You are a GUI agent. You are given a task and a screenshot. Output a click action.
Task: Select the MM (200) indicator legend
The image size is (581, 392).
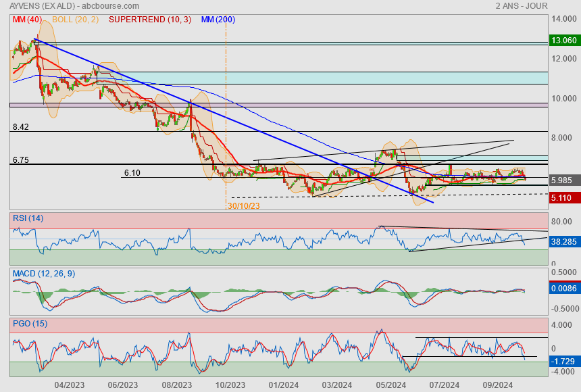tap(218, 20)
